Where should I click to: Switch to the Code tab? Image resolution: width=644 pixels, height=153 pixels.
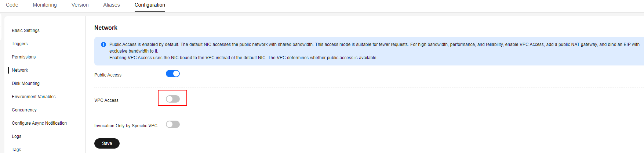(x=12, y=5)
